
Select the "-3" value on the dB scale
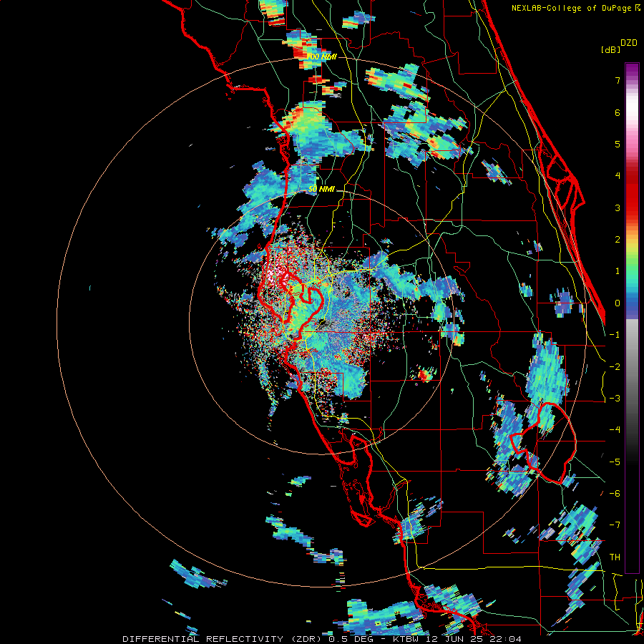click(615, 399)
